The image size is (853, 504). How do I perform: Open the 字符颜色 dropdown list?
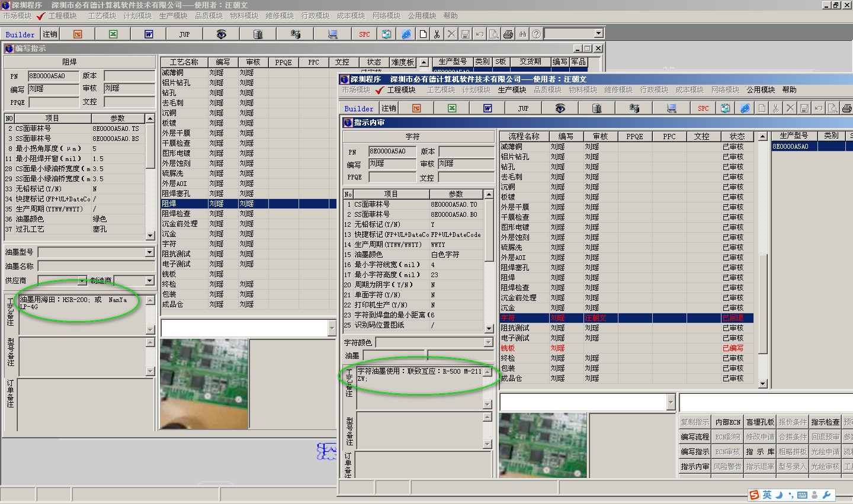coord(488,342)
